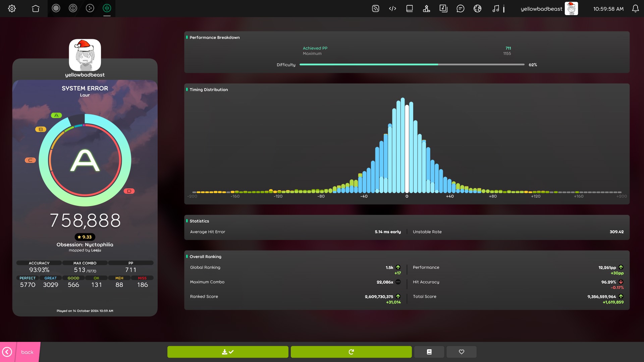
Task: Open notifications bell icon
Action: point(635,9)
